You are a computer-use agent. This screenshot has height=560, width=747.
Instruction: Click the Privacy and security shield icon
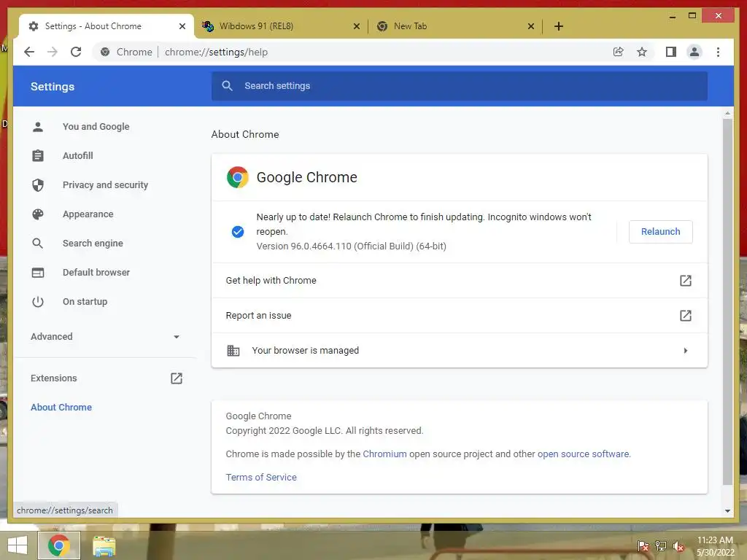[x=38, y=184]
